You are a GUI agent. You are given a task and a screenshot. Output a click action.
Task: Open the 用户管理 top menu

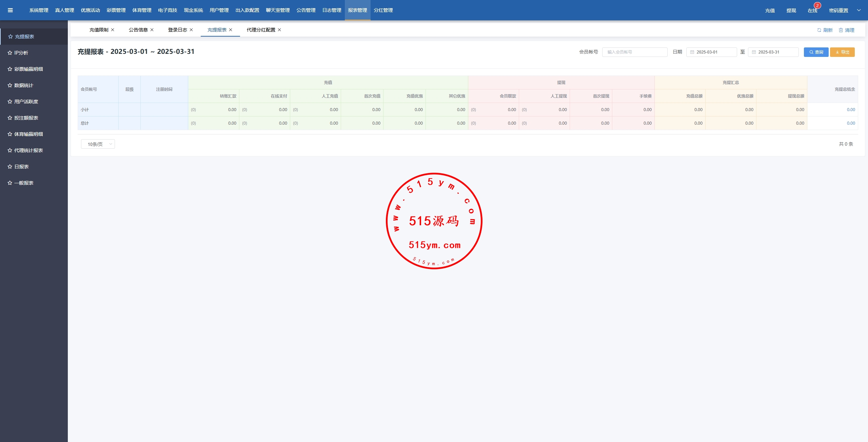[219, 10]
